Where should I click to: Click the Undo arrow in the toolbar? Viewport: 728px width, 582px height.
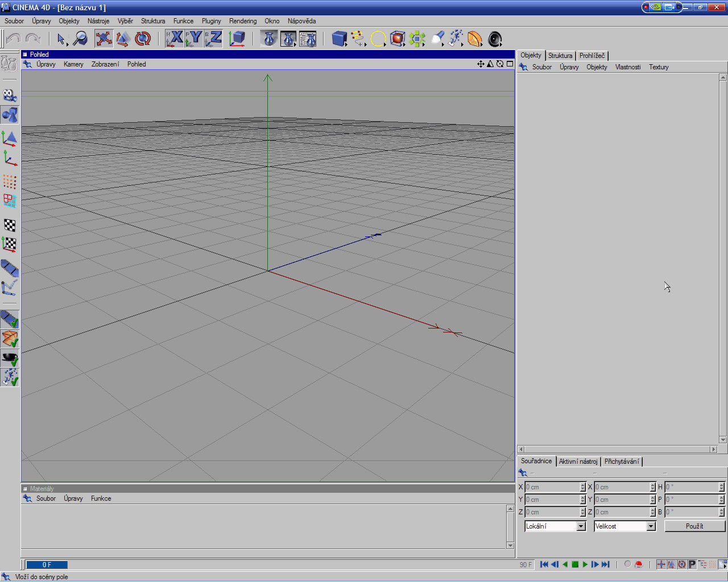click(x=13, y=39)
